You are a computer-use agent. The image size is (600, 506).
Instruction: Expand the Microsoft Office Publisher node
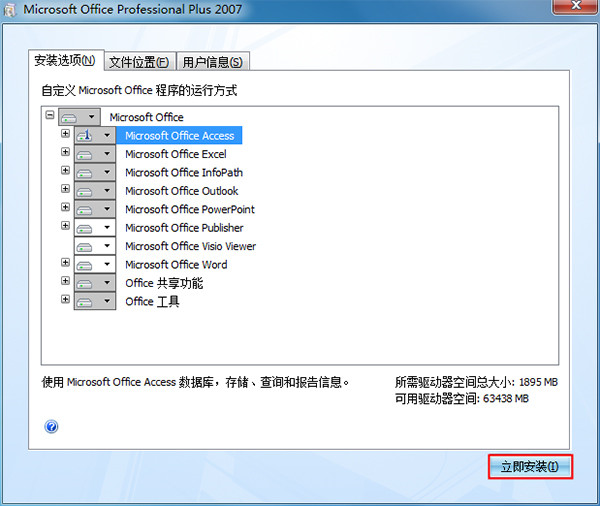pos(65,225)
